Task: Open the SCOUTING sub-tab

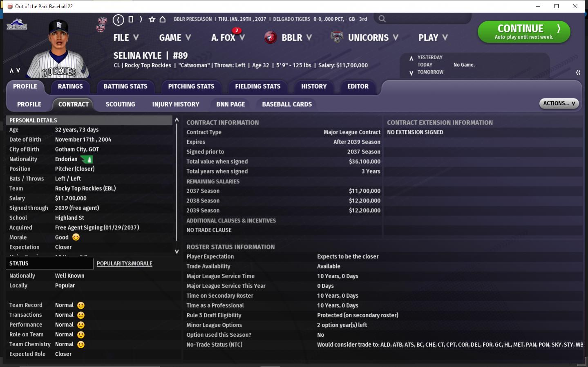Action: pos(120,105)
